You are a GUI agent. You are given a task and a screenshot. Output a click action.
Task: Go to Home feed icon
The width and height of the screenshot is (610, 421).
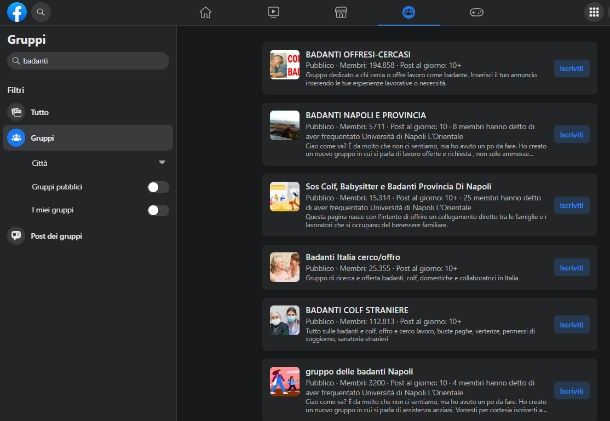click(205, 12)
